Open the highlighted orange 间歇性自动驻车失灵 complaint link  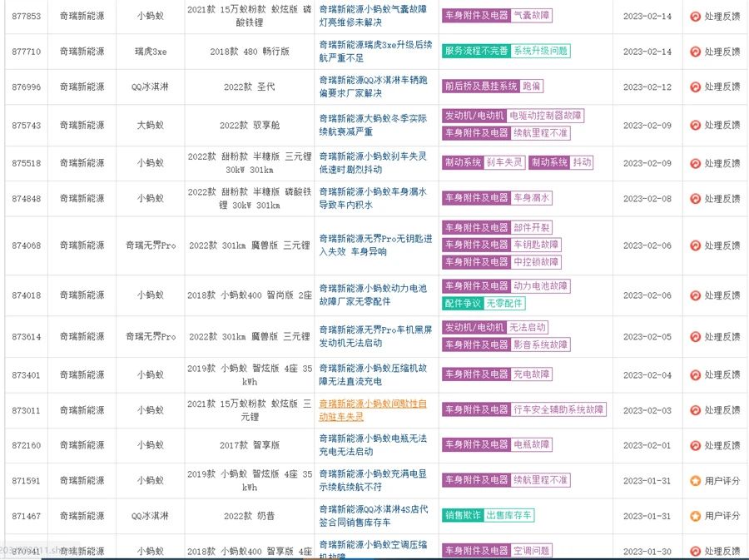tap(373, 410)
